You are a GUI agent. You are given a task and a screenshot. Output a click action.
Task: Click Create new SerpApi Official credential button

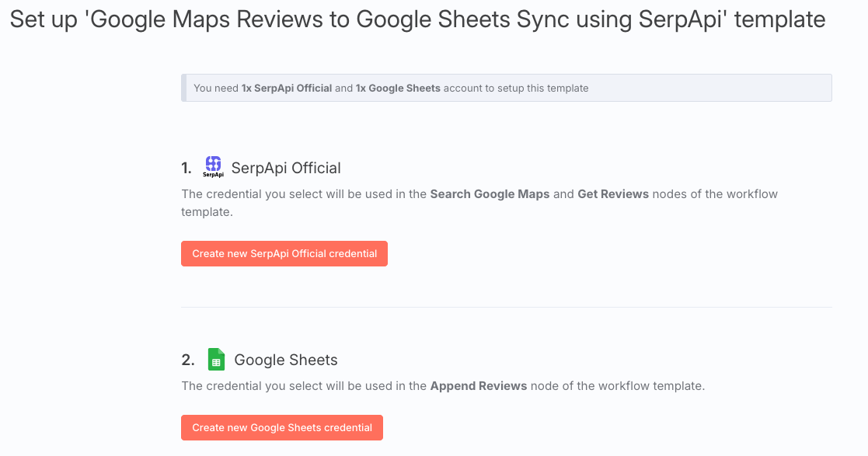(x=284, y=253)
